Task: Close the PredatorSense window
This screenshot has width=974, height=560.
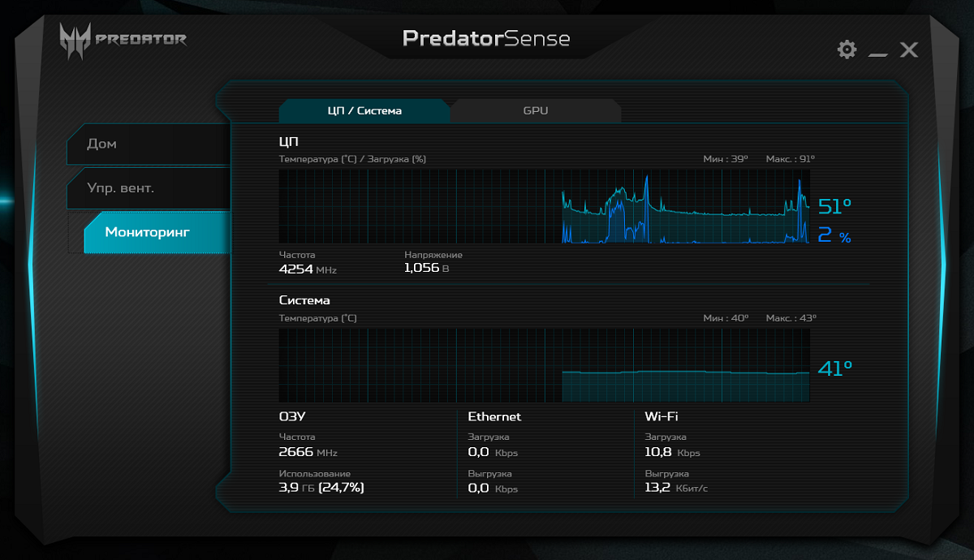Action: (909, 50)
